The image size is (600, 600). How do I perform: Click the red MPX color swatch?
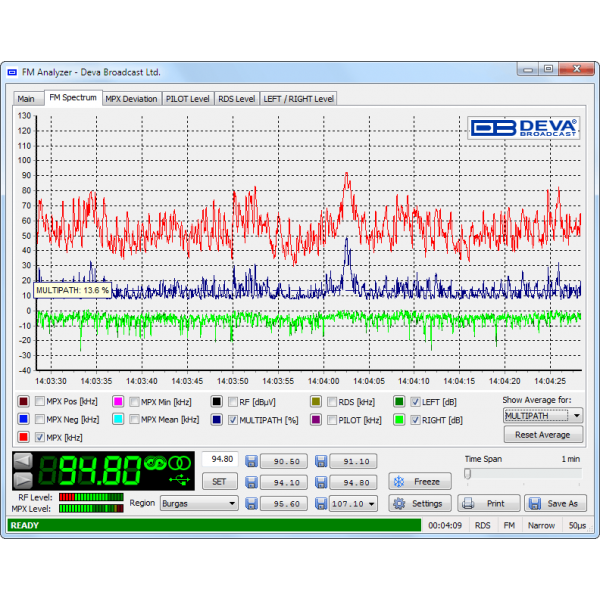[x=23, y=437]
